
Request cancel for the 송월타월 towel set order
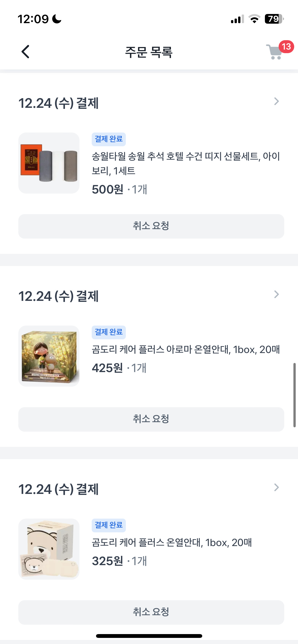pos(151,226)
